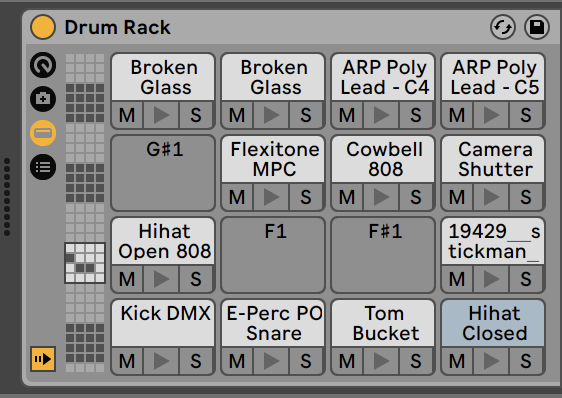Click the Hot-Swap preset icon

[503, 27]
